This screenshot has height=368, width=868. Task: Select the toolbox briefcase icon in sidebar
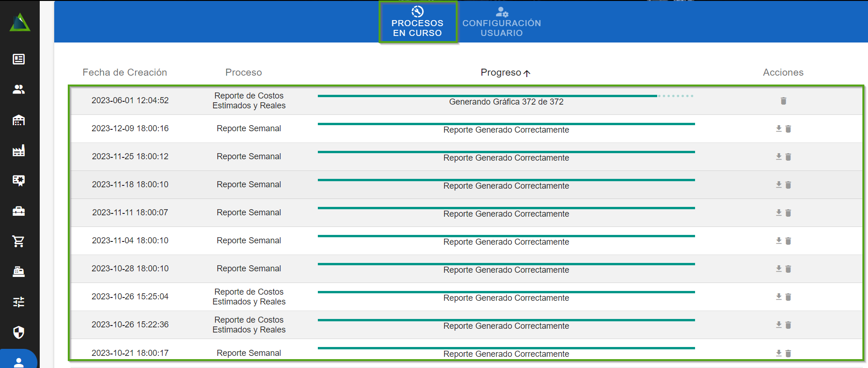pos(19,211)
